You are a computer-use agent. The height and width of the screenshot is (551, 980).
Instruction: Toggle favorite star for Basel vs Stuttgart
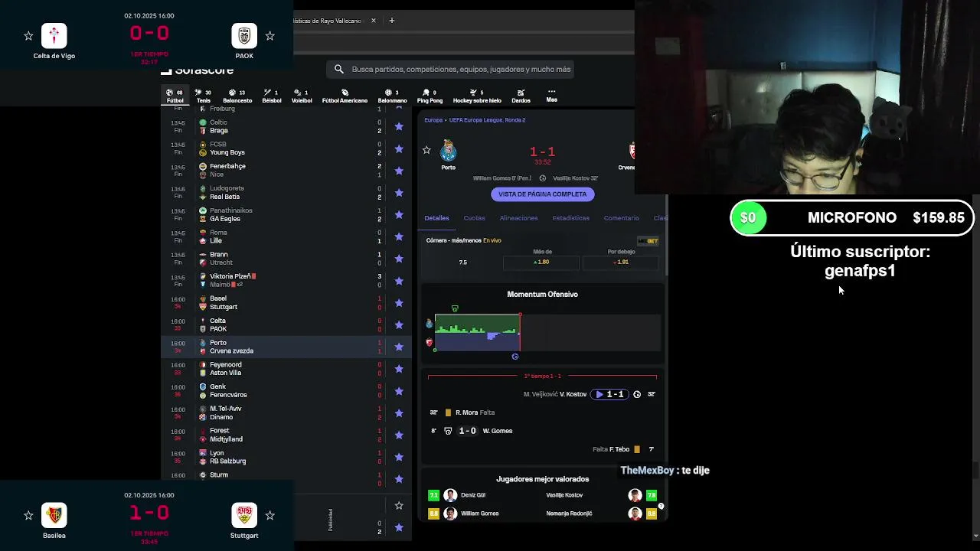click(399, 303)
